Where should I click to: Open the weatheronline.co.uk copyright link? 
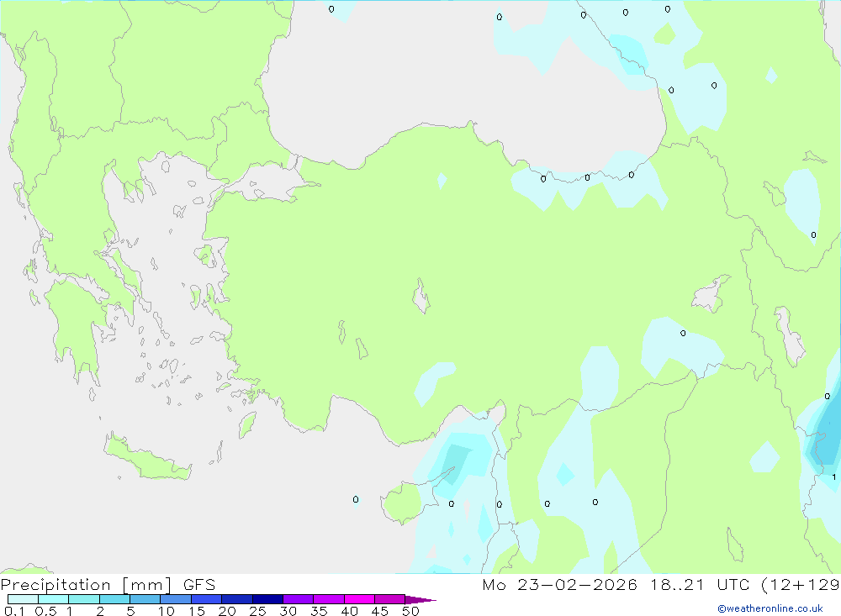pos(770,608)
